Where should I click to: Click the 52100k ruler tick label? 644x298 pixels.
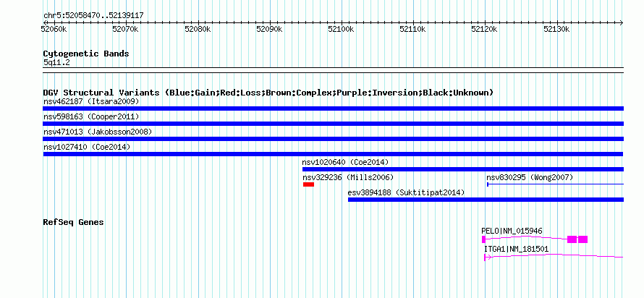point(341,30)
